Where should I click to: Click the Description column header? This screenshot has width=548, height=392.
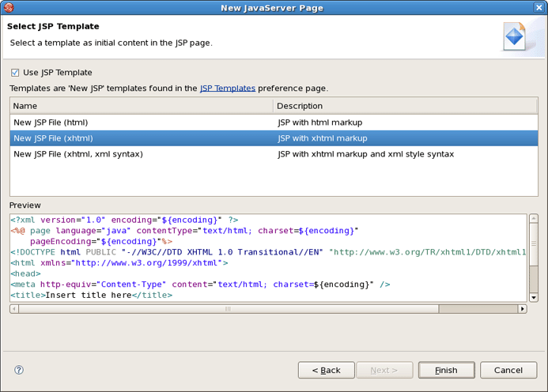pos(406,106)
